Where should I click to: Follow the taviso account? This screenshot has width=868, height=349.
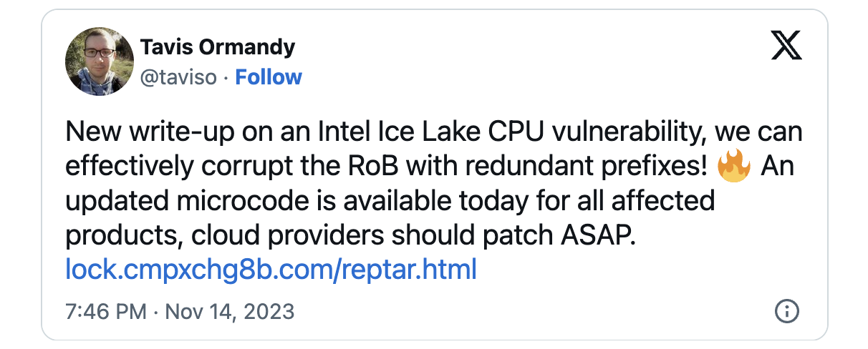click(x=269, y=77)
